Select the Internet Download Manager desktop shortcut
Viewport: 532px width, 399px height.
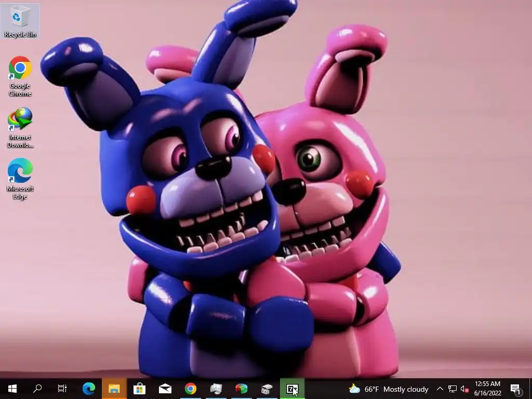point(20,128)
